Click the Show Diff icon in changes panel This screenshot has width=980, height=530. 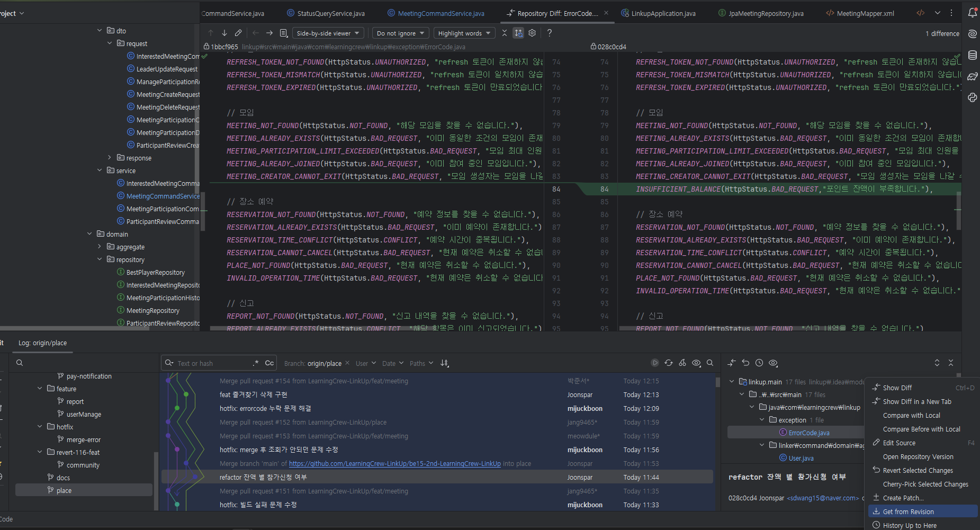tap(732, 363)
